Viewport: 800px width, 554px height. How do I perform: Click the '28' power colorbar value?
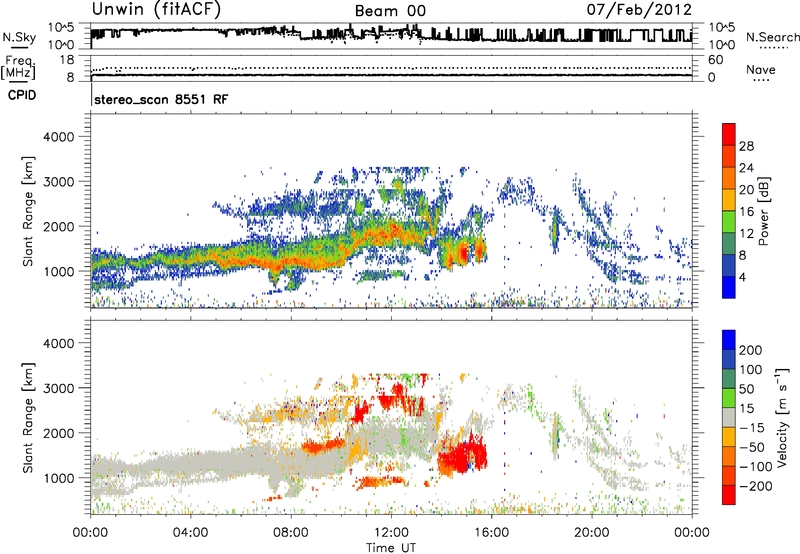(746, 146)
